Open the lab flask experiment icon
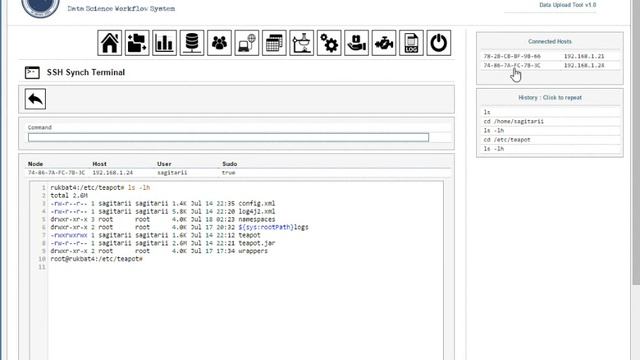The image size is (640, 360). point(302,43)
